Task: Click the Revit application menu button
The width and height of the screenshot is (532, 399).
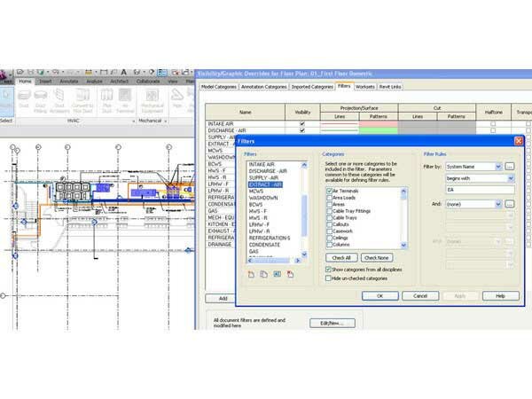Action: click(x=5, y=75)
